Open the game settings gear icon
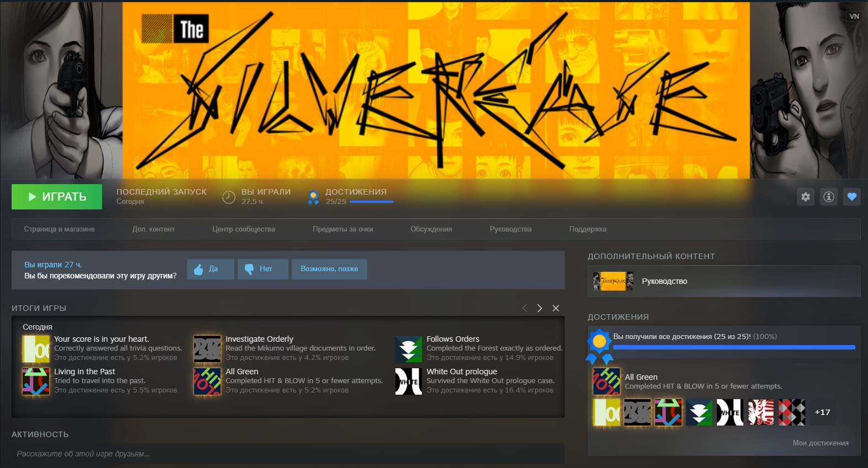Screen dimensions: 868x468 point(806,197)
